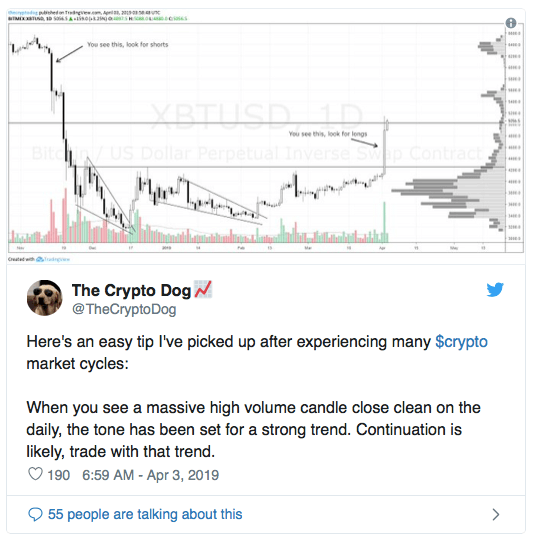Click the TradingView logo under the chart
The height and width of the screenshot is (542, 535).
tap(53, 259)
